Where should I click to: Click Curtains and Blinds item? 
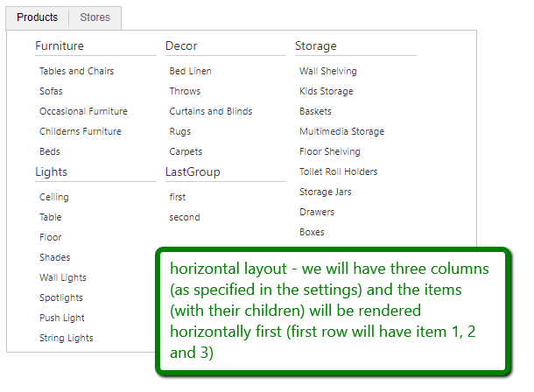coord(211,111)
